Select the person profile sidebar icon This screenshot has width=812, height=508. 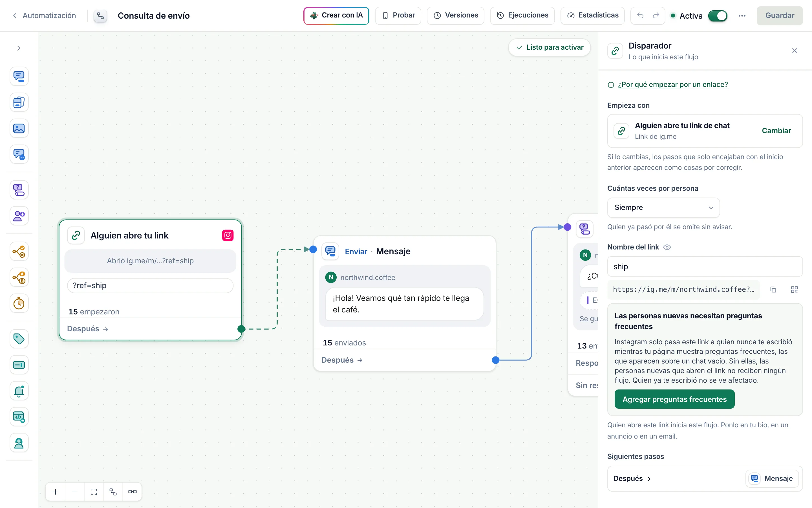19,443
